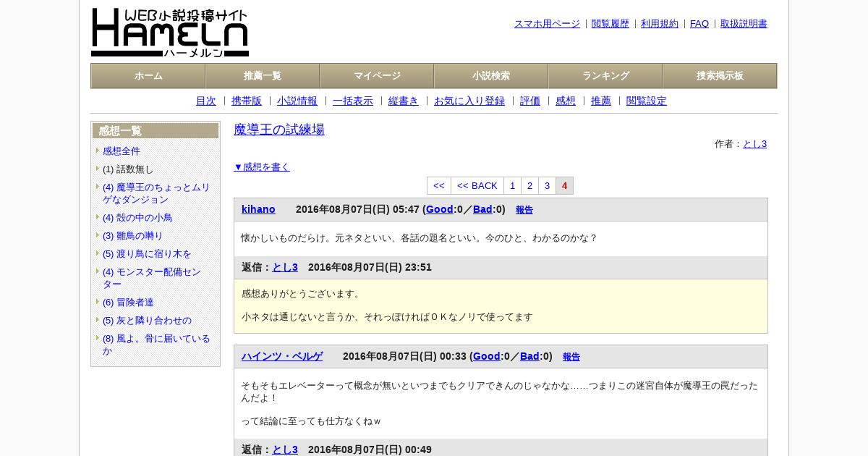Screen dimensions: 868x456
Task: Click お気に入り登録 link
Action: tap(469, 101)
